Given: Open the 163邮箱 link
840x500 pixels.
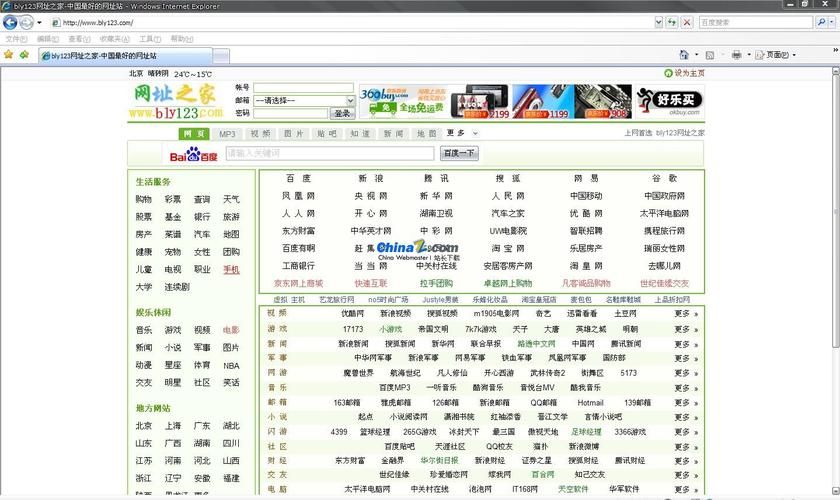Looking at the screenshot, I should click(x=347, y=402).
